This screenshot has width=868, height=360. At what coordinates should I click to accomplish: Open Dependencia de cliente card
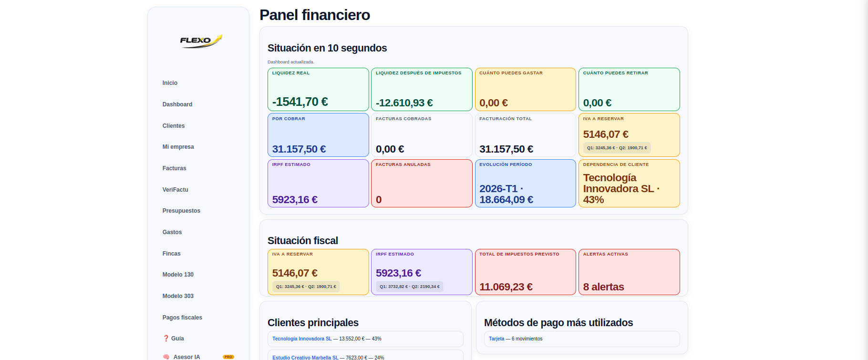[629, 183]
